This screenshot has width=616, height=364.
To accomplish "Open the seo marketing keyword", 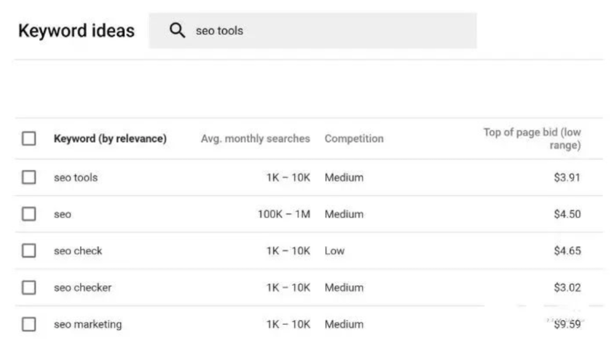I will [88, 324].
